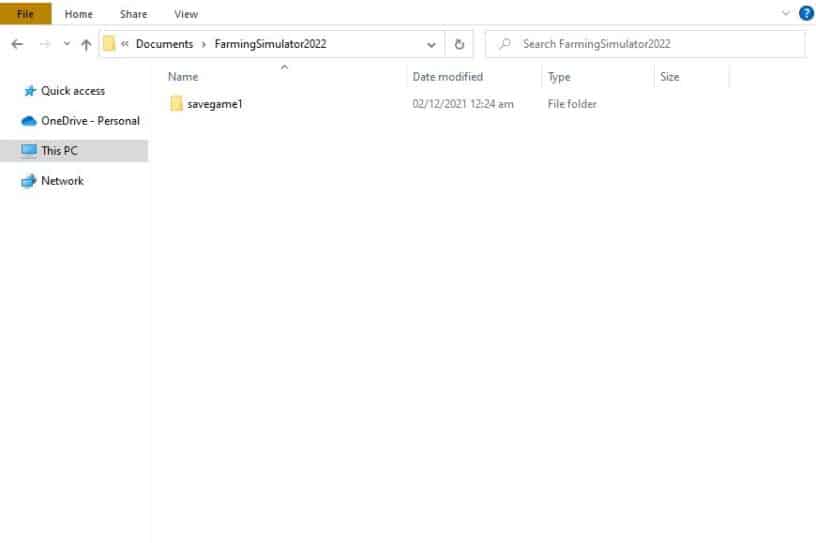Click the Network icon in the sidebar

pyautogui.click(x=29, y=181)
